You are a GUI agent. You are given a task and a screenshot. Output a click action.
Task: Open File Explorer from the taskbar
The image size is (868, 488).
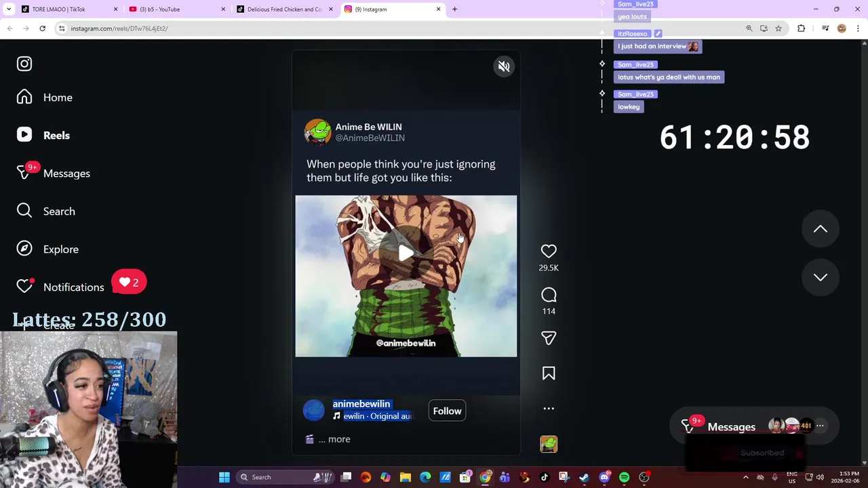pos(406,477)
